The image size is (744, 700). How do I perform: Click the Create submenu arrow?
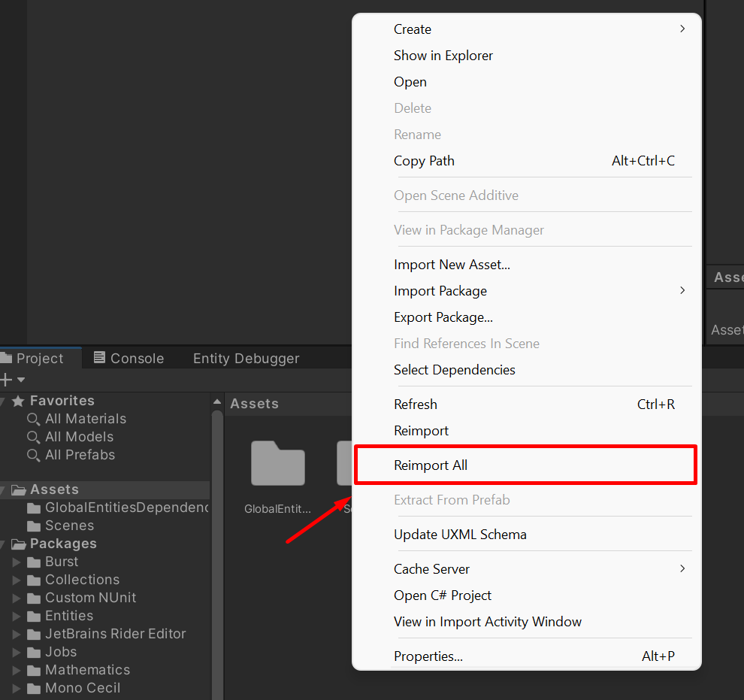click(x=682, y=29)
